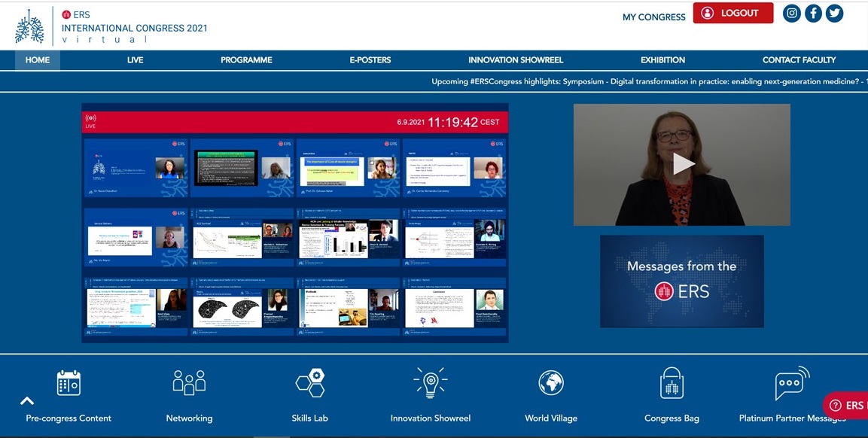Open the red ERS help button
Image resolution: width=868 pixels, height=438 pixels.
846,406
